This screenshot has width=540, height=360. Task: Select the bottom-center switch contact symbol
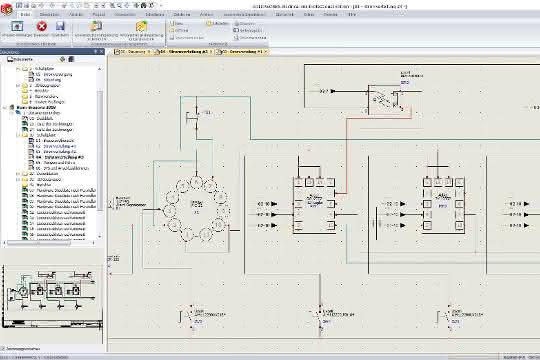coord(321,318)
